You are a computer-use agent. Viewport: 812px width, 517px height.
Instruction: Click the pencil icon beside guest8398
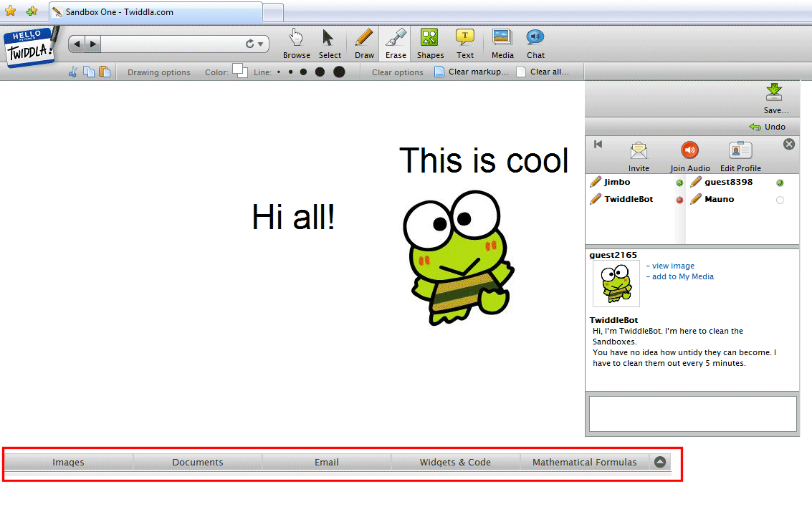pyautogui.click(x=696, y=182)
